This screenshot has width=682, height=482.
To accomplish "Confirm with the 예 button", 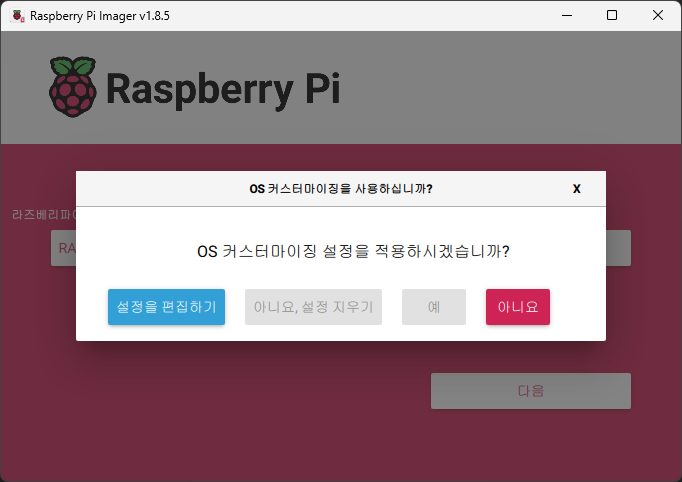I will tap(434, 307).
